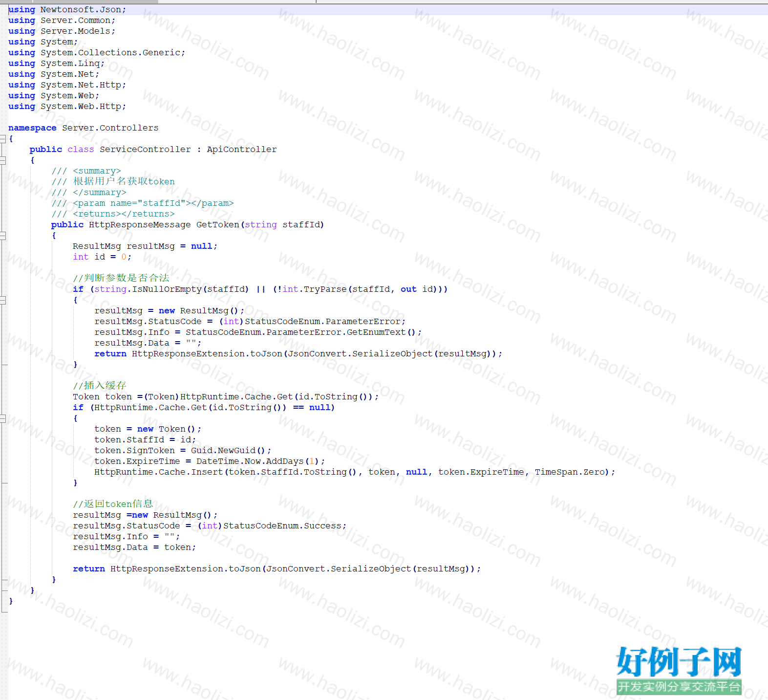The image size is (768, 700).
Task: Click the '//插入缓存' comment
Action: [x=100, y=386]
